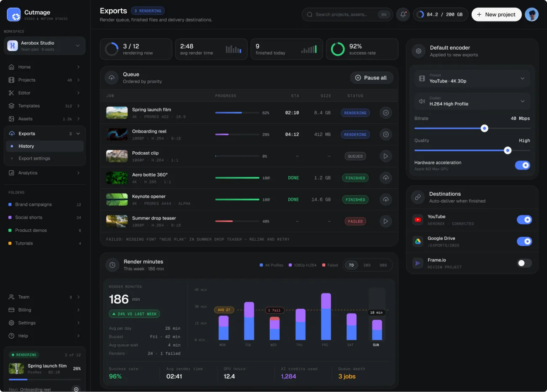Screen dimensions: 547x392
Task: Click the Templates layers icon
Action: [11, 106]
